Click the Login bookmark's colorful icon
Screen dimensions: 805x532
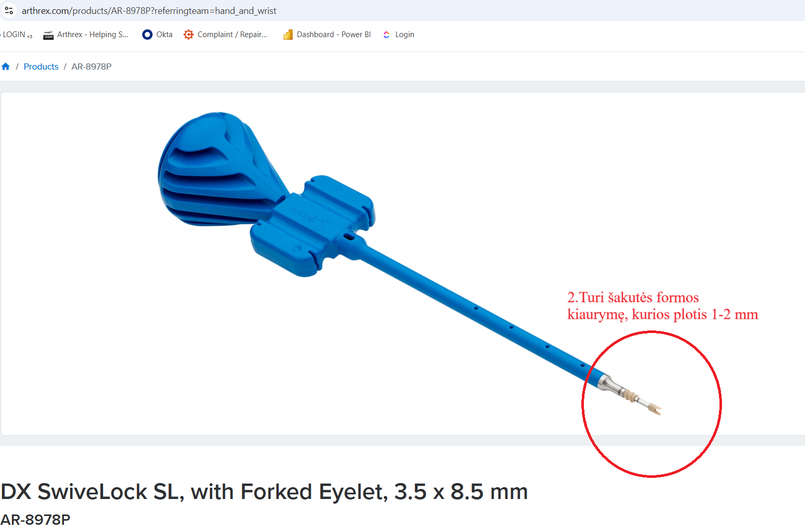(387, 35)
